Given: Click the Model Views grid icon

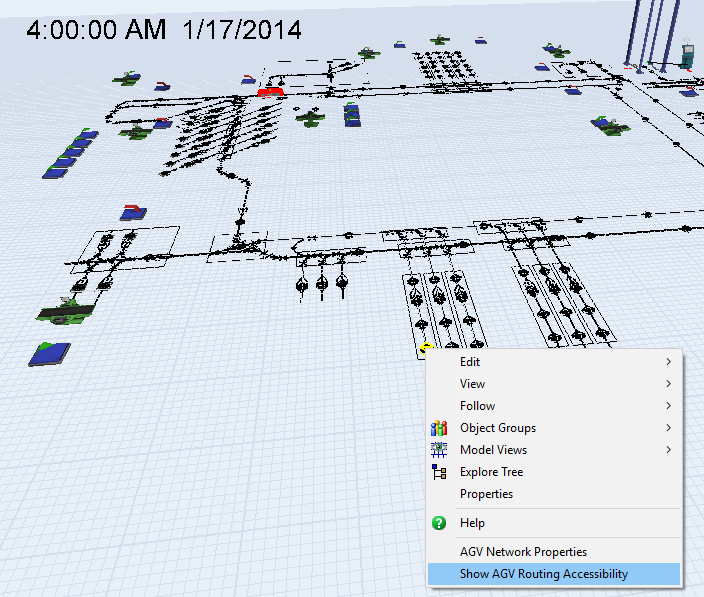Looking at the screenshot, I should tap(438, 450).
